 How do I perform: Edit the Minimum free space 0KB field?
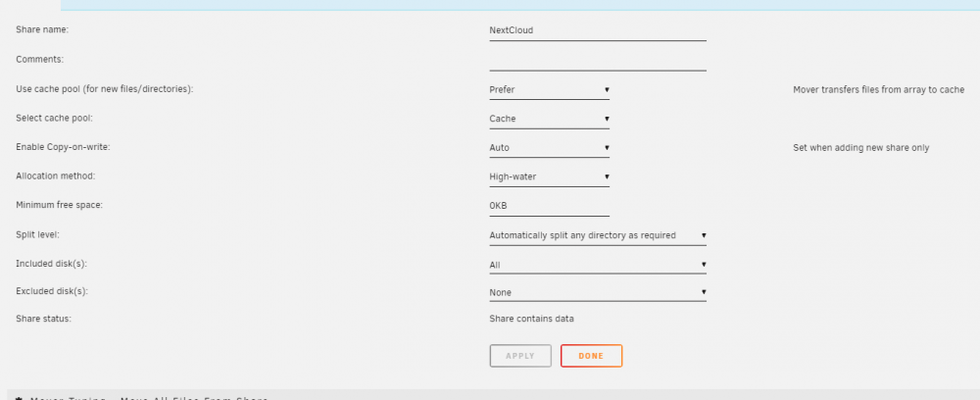[550, 206]
